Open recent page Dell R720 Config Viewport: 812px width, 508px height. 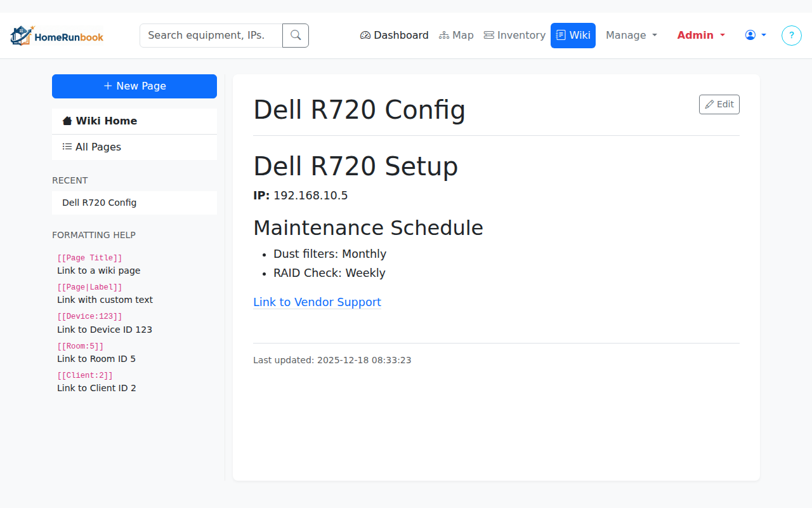pyautogui.click(x=100, y=203)
